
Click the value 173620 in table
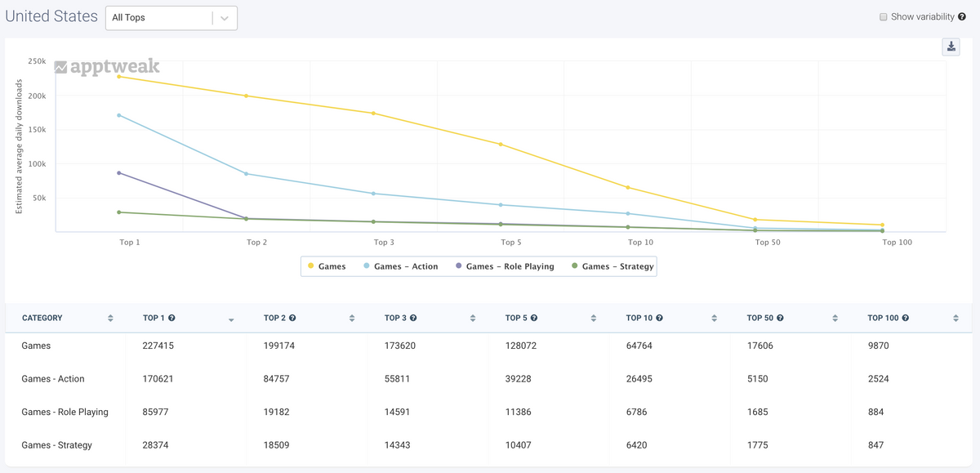click(x=400, y=346)
